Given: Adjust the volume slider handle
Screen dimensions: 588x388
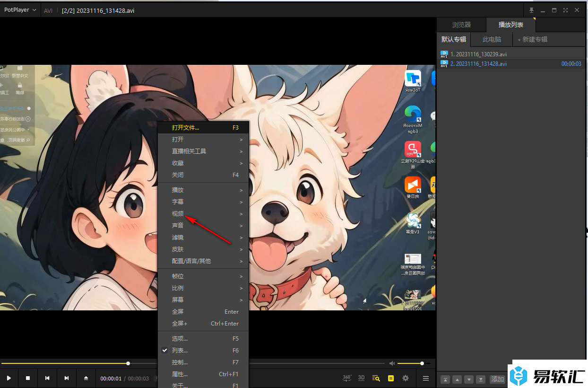Looking at the screenshot, I should click(422, 363).
